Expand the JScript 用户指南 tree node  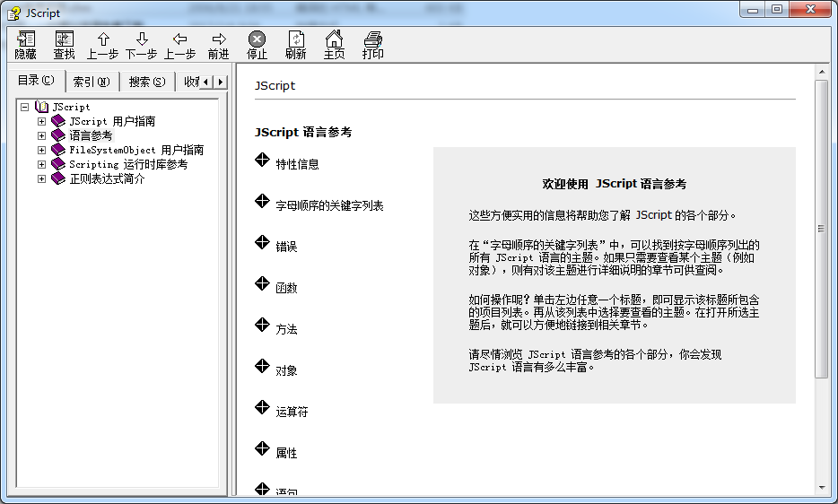41,121
